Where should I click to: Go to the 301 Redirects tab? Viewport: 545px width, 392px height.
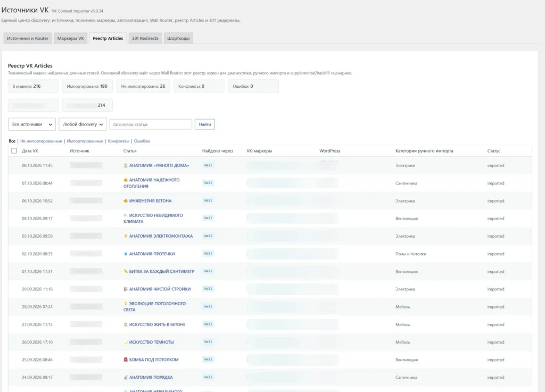[145, 38]
